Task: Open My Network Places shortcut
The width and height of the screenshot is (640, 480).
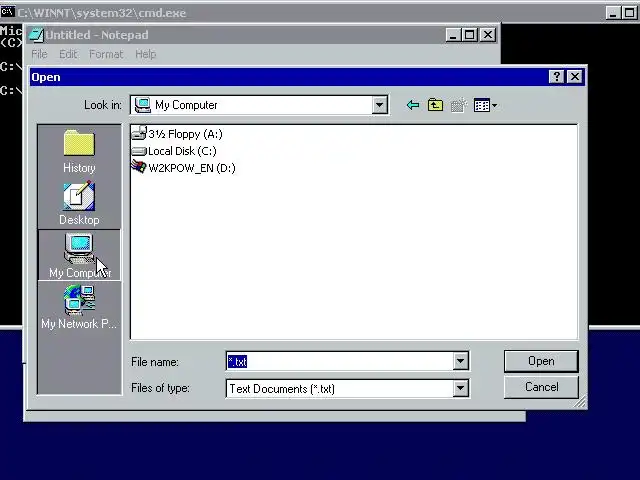Action: click(79, 307)
